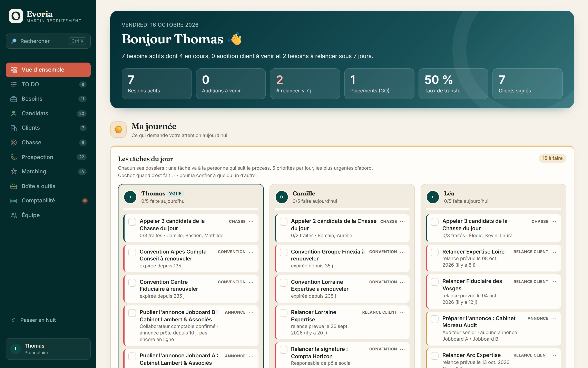This screenshot has height=368, width=588.
Task: Open the Comptabilité section
Action: [x=48, y=201]
